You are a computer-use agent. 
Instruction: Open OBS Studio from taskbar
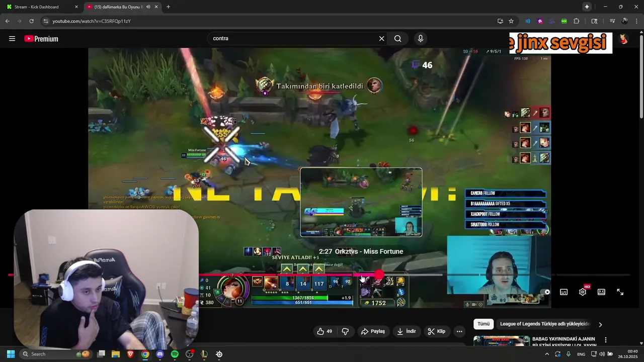tap(190, 354)
